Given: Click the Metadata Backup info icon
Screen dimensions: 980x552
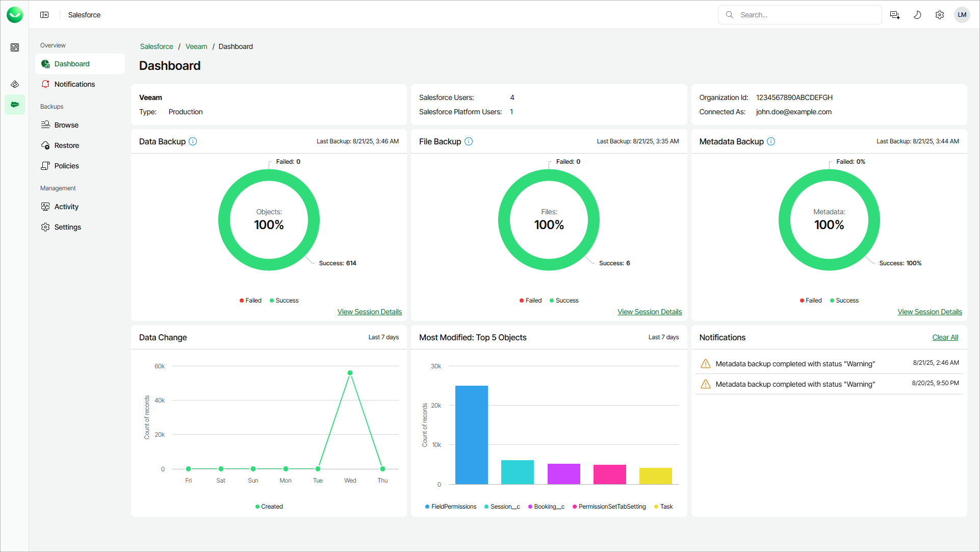Looking at the screenshot, I should [x=771, y=141].
